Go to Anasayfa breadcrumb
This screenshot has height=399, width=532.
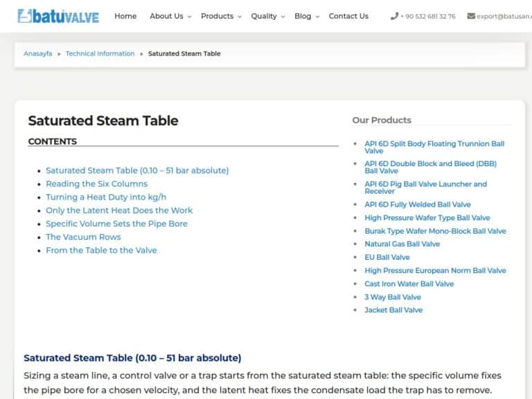[x=38, y=53]
